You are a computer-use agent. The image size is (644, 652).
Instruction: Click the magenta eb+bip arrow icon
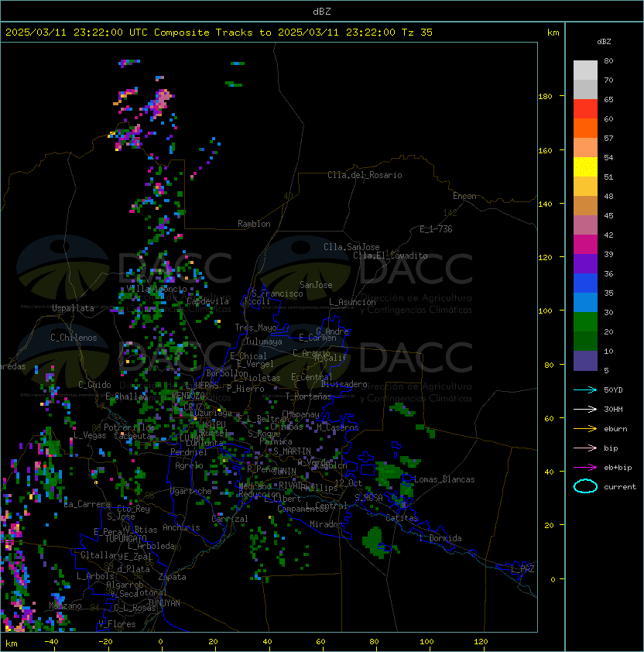[585, 468]
